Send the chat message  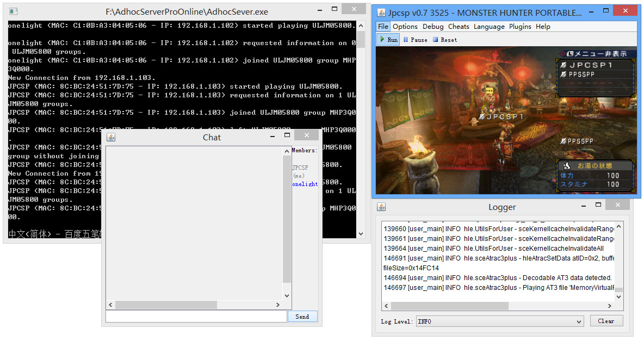pos(302,317)
